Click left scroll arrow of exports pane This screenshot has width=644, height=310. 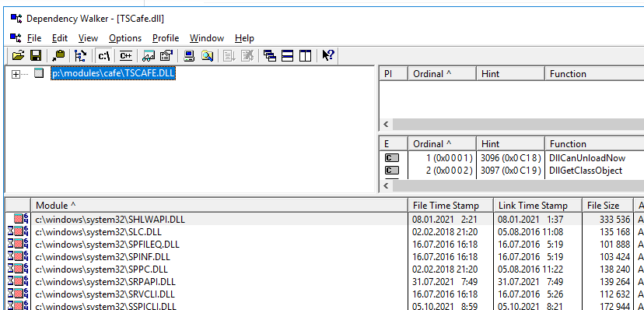[386, 186]
